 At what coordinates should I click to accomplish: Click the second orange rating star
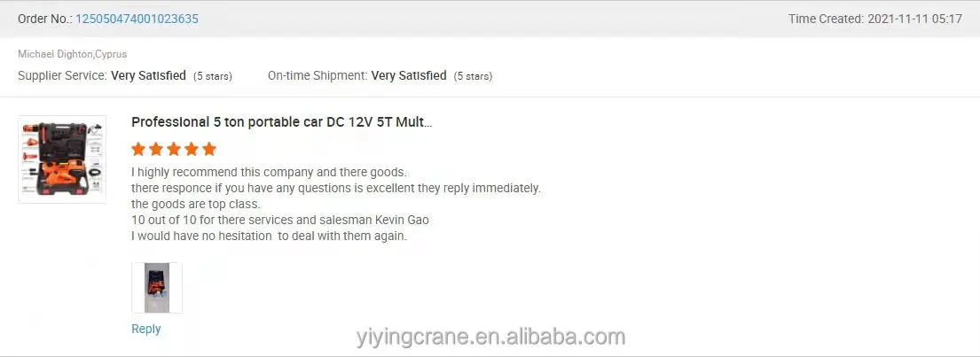(156, 149)
